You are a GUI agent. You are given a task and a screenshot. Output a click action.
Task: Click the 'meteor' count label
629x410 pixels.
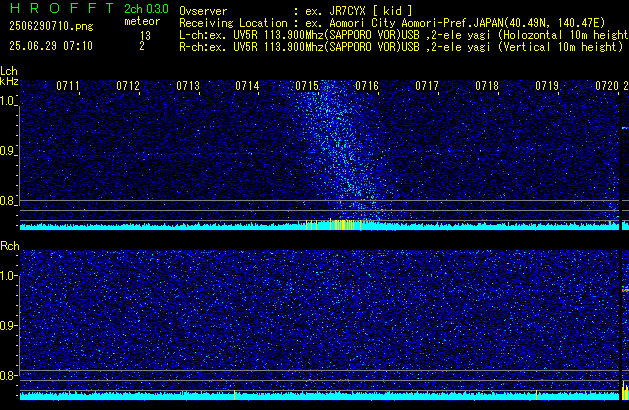[142, 21]
